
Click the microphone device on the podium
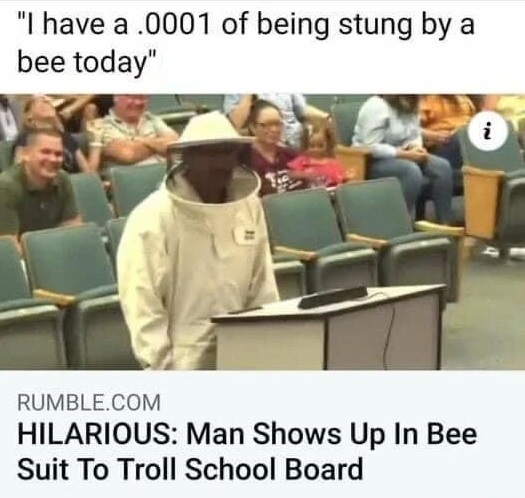coord(332,296)
